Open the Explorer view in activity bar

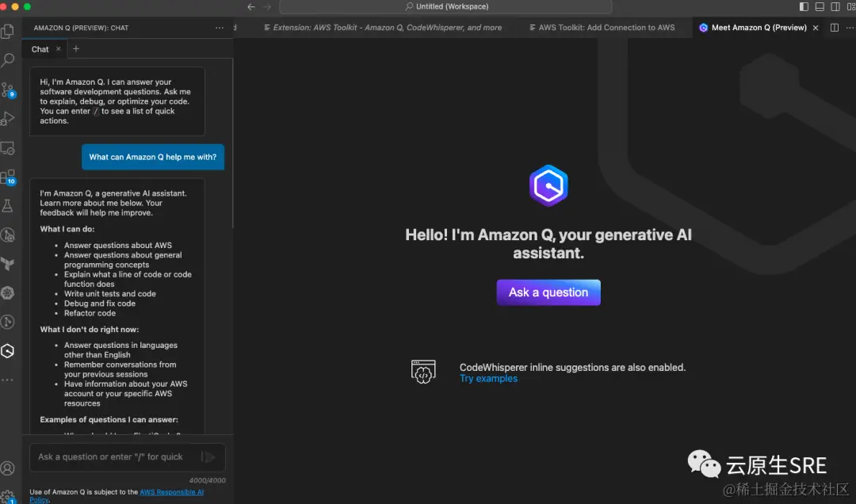click(x=8, y=31)
